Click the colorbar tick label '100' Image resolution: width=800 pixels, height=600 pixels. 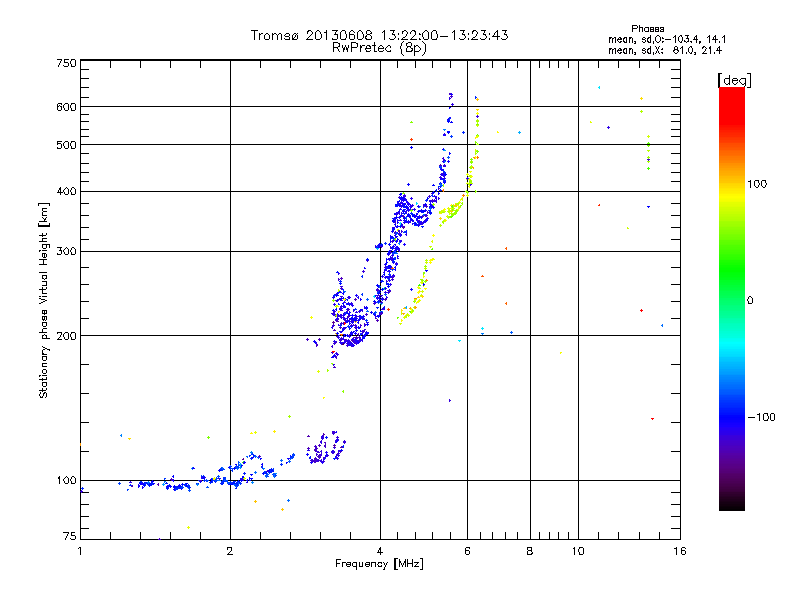click(x=757, y=184)
